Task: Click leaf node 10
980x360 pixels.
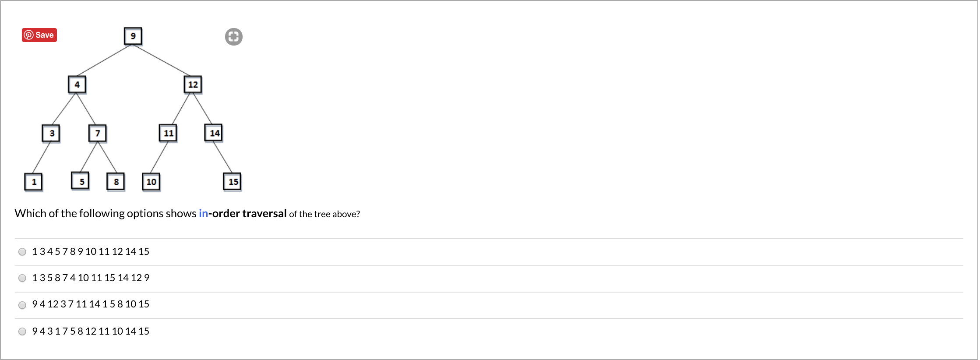Action: point(152,182)
